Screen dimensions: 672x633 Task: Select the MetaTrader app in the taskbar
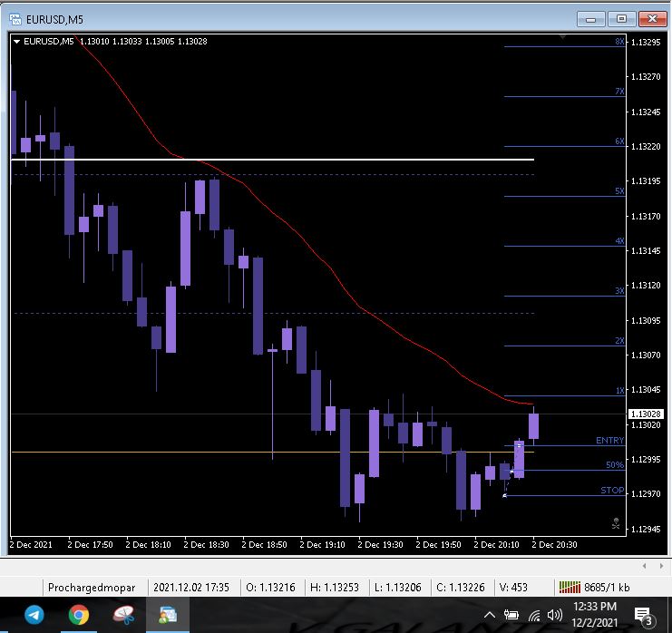[168, 615]
